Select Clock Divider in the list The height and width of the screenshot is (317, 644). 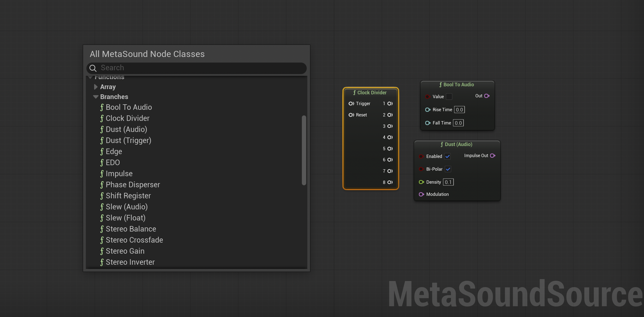(127, 118)
